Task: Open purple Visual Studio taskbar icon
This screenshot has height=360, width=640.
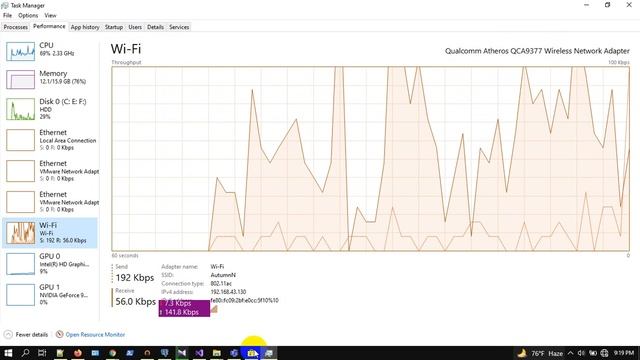Action: point(199,353)
